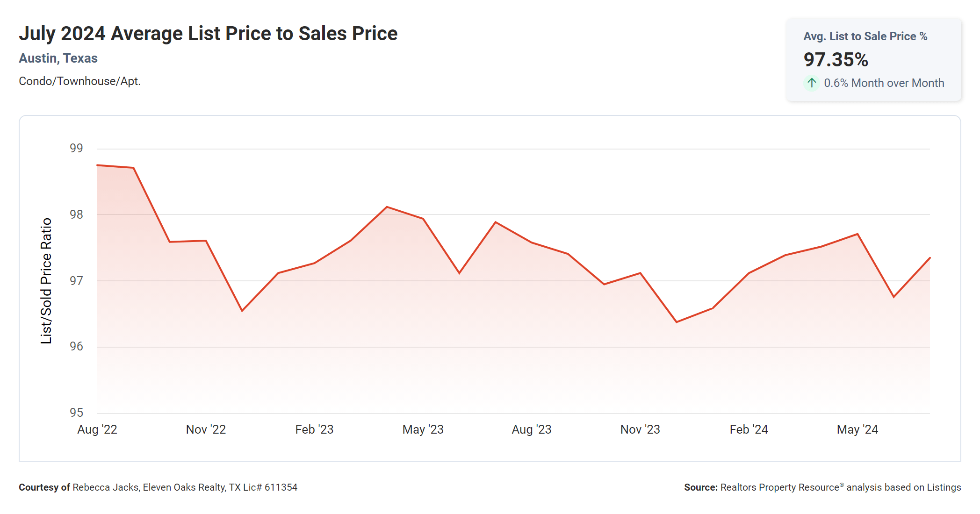Screen dimensions: 980x514
Task: Click the '0.6% Month over Month' text
Action: point(884,83)
